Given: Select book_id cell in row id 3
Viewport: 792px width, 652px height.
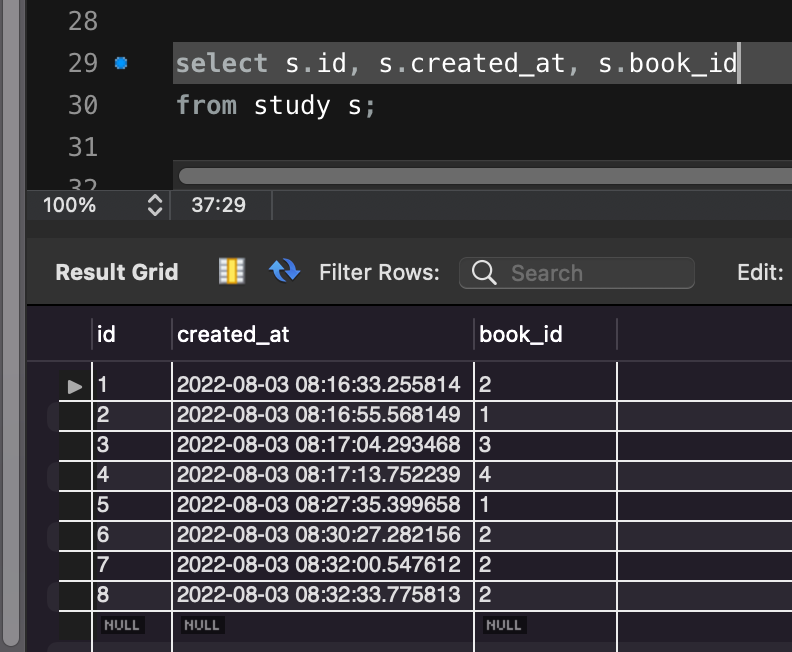Looking at the screenshot, I should click(546, 445).
